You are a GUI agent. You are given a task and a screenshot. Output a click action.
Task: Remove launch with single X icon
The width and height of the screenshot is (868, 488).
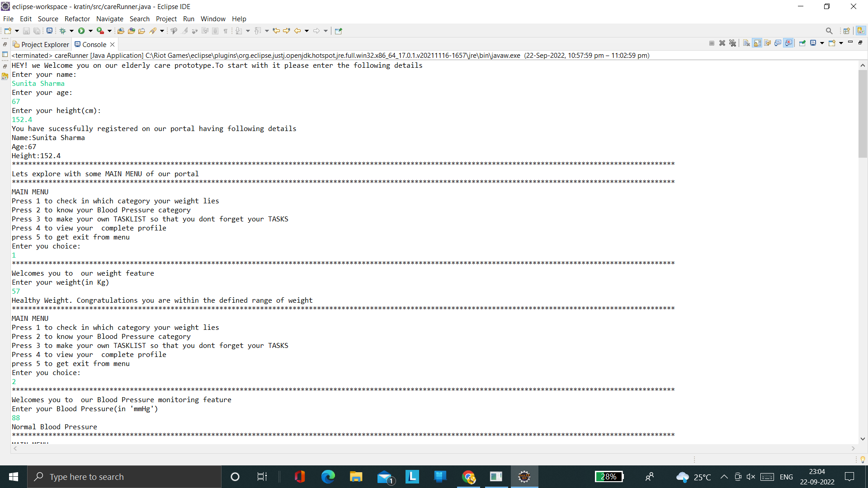722,43
